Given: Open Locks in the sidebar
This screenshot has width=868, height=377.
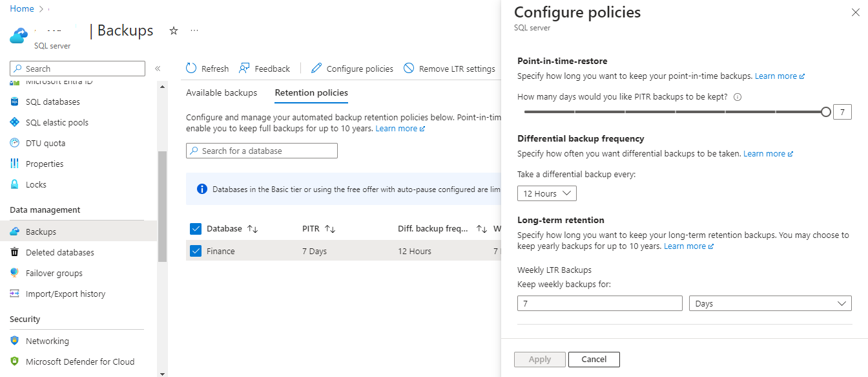Looking at the screenshot, I should 36,184.
